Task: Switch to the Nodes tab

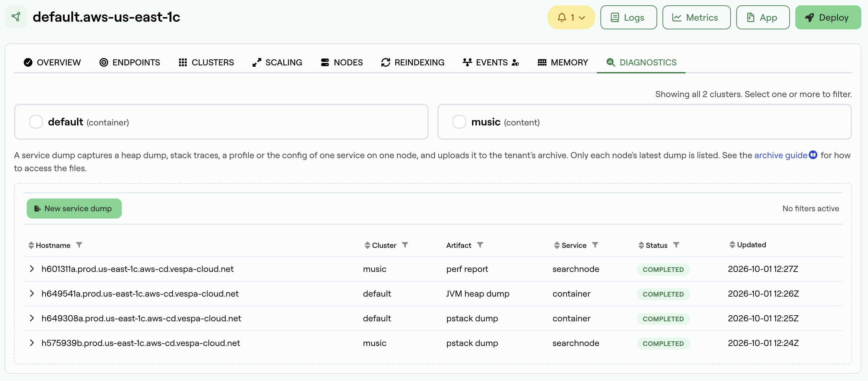Action: (342, 62)
